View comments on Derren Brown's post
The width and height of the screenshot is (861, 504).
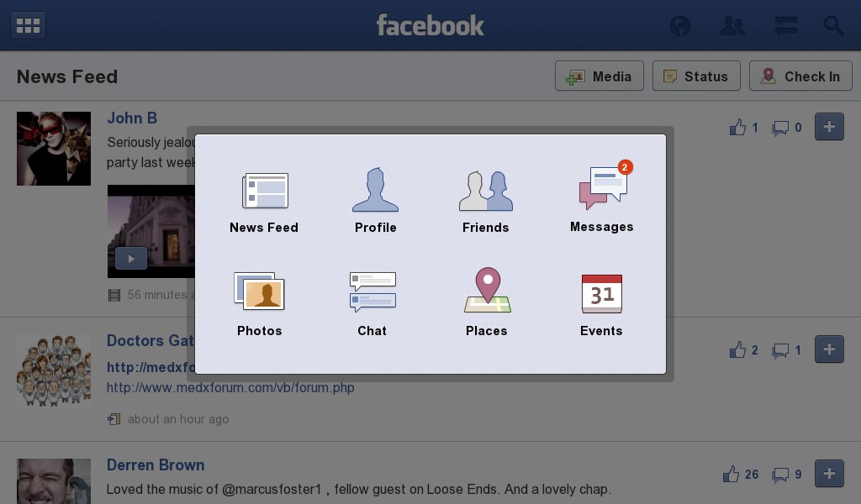coord(787,475)
